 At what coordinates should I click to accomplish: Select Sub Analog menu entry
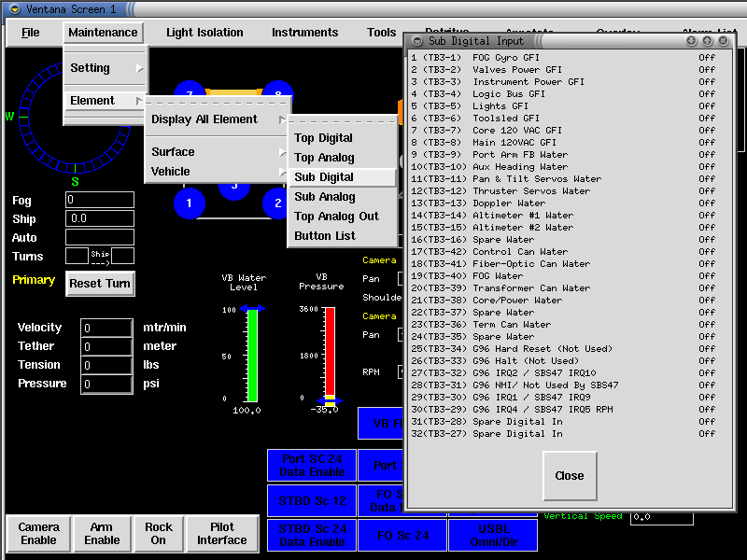click(343, 197)
